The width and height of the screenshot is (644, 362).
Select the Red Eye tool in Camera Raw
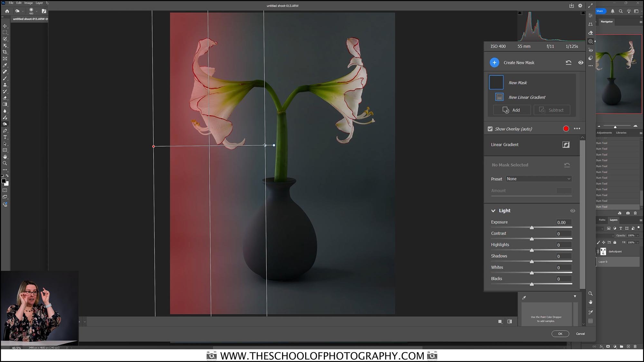[x=591, y=50]
